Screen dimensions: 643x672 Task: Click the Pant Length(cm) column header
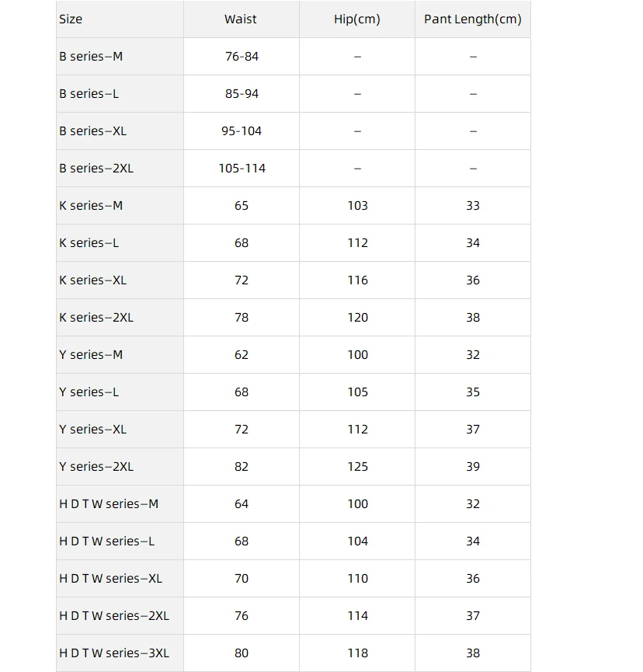click(472, 19)
